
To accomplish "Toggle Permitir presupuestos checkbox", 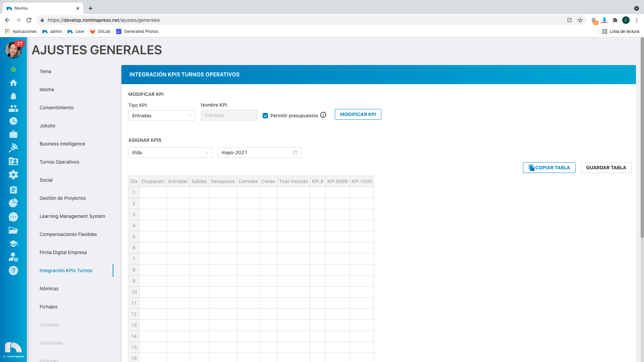I will point(265,116).
